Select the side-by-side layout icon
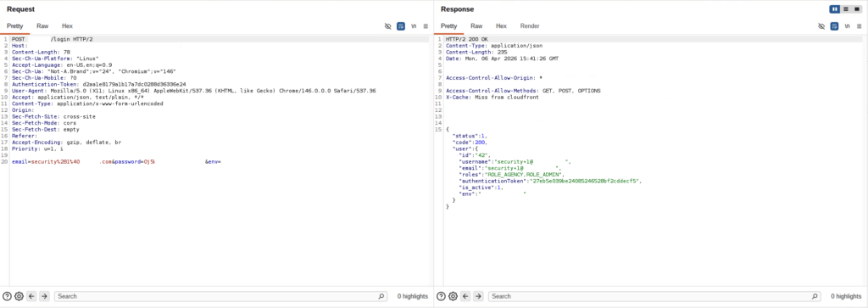Viewport: 868px width, 308px height. [x=834, y=9]
